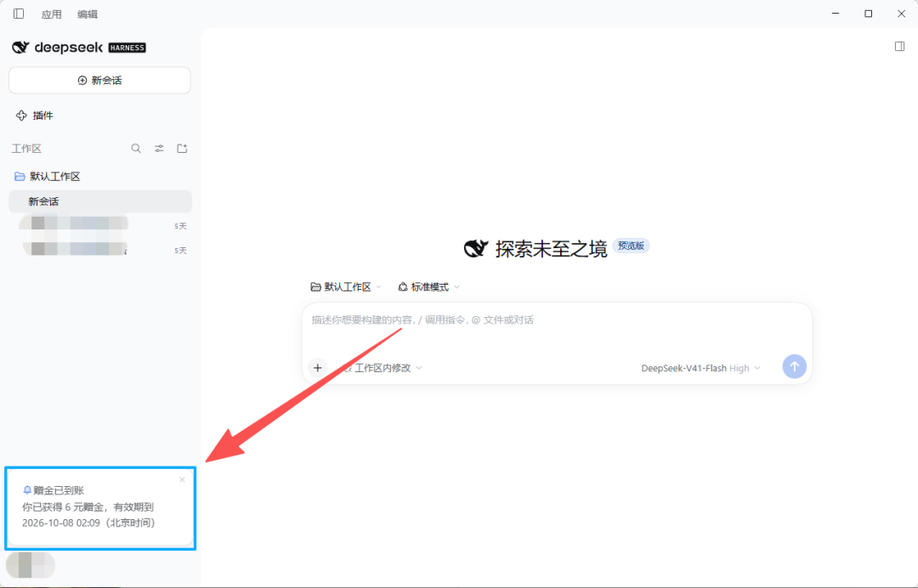918x588 pixels.
Task: Open the 标准模式 mode dropdown
Action: point(429,286)
